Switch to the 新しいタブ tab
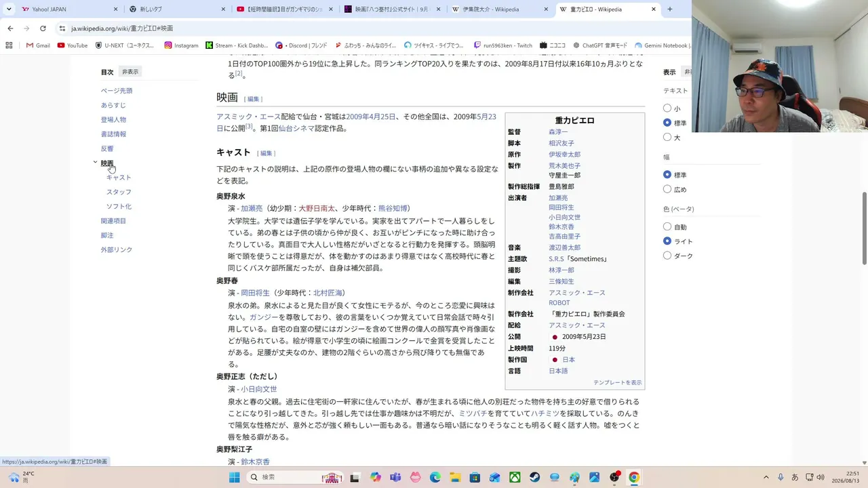This screenshot has height=488, width=868. point(178,9)
